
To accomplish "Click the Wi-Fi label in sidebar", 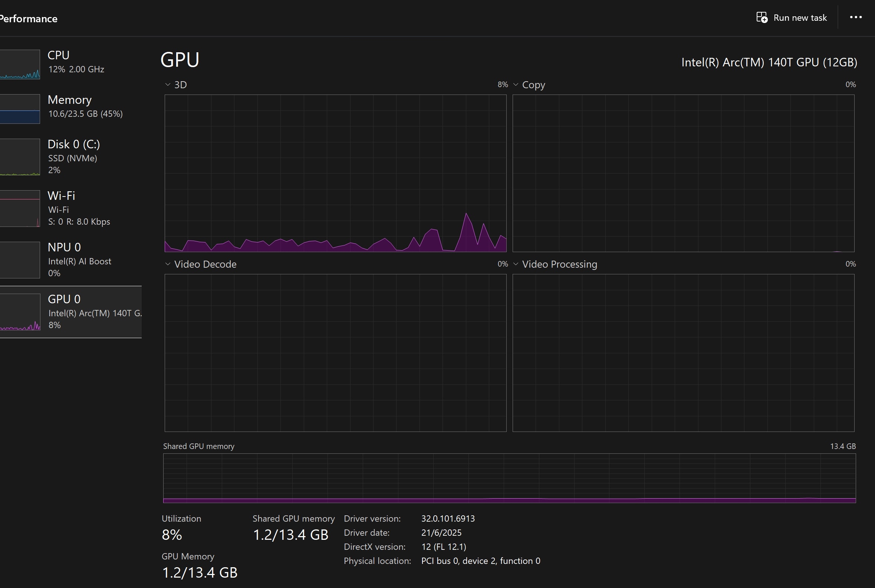I will coord(62,196).
